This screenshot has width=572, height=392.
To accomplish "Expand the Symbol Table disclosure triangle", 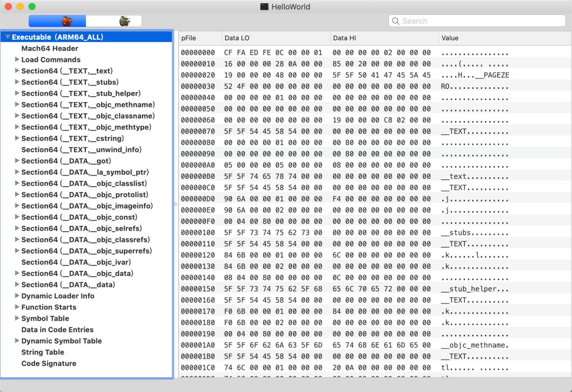I will pyautogui.click(x=17, y=318).
